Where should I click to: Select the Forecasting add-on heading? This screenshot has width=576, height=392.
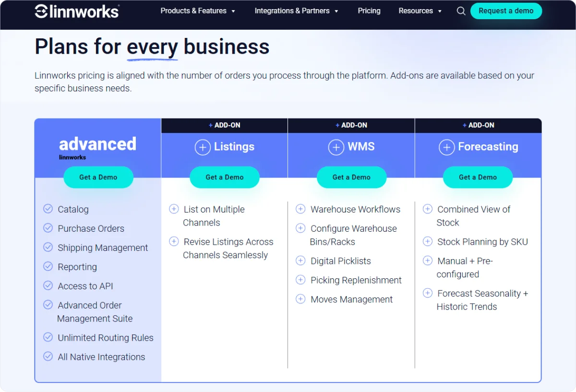(x=488, y=147)
